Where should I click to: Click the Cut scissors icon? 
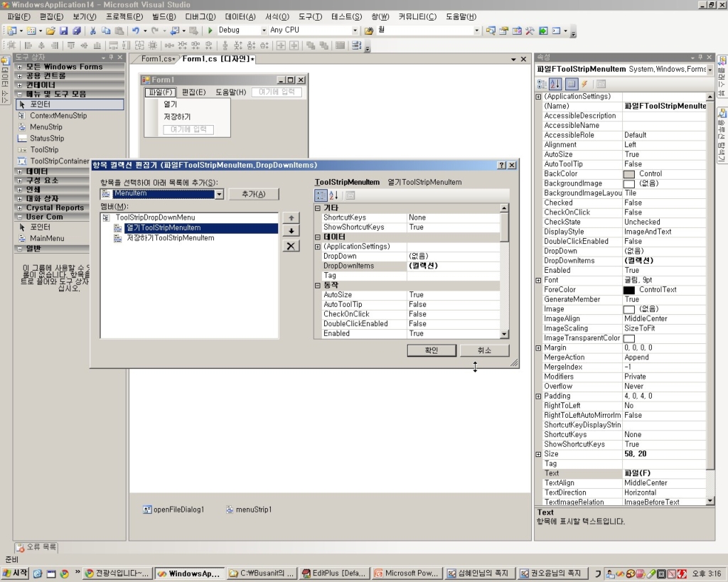point(93,31)
